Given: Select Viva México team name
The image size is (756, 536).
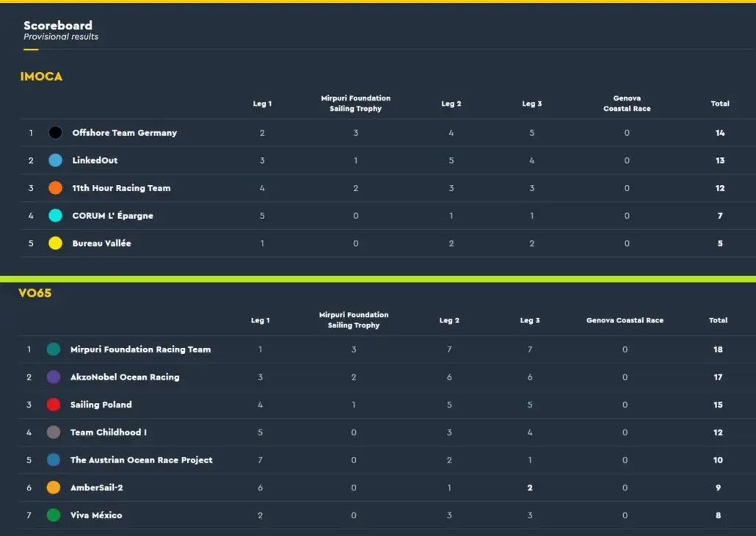Looking at the screenshot, I should click(x=96, y=515).
